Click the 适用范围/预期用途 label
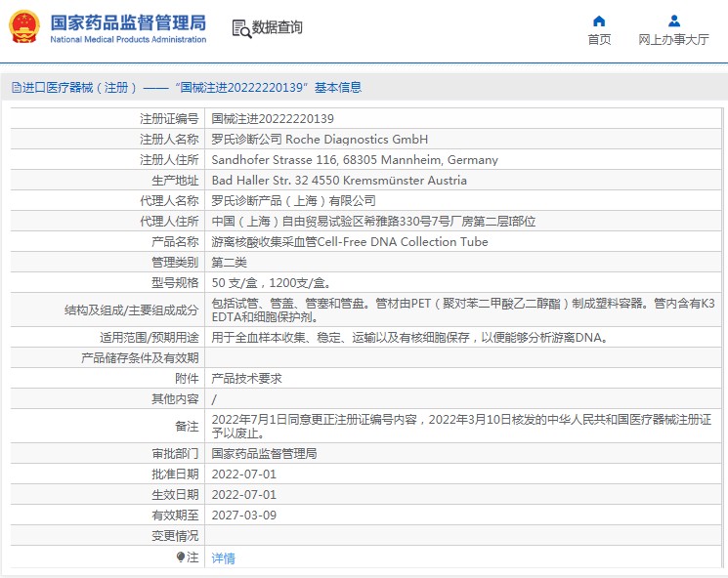Image resolution: width=728 pixels, height=578 pixels. (150, 337)
